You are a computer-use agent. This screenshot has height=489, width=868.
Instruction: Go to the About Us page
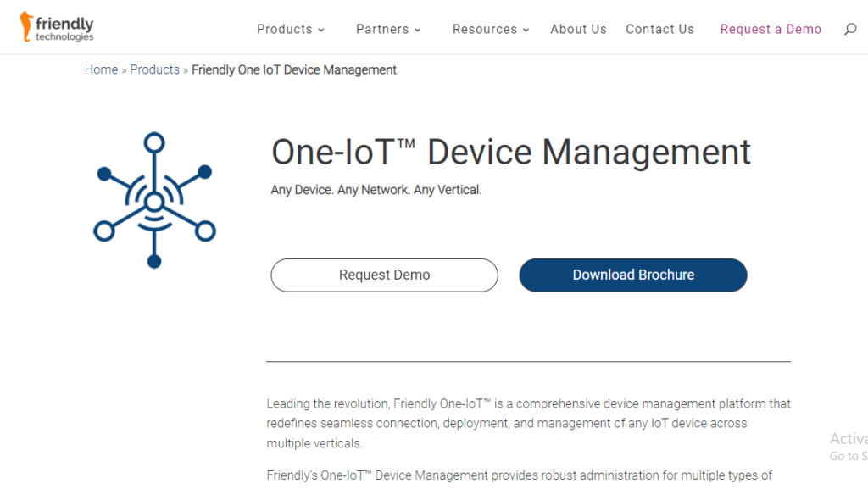tap(578, 30)
